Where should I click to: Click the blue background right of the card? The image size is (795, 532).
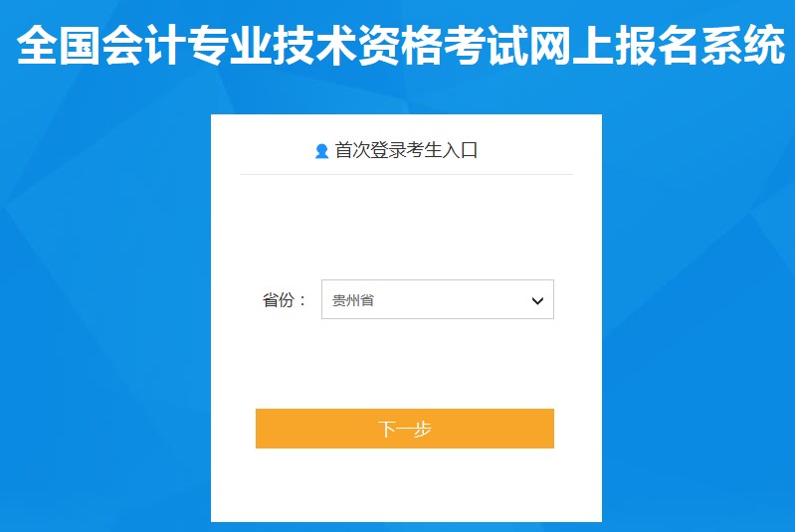[698, 304]
